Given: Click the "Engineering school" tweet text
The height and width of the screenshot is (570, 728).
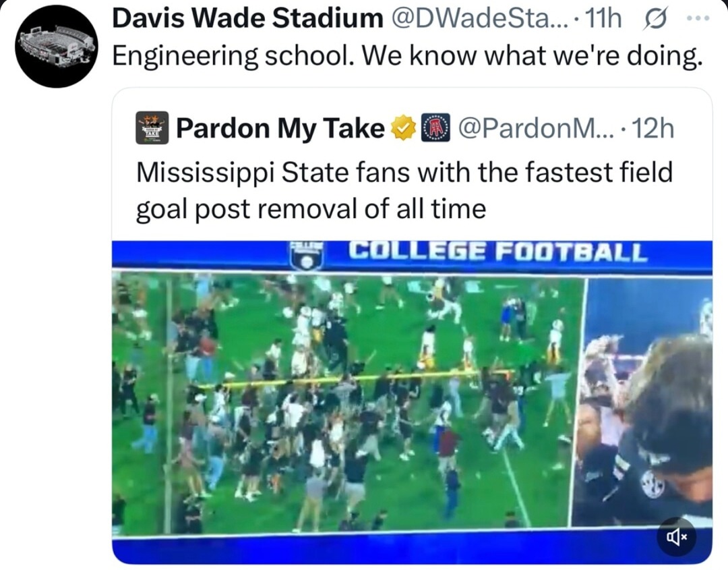Looking at the screenshot, I should [x=407, y=56].
